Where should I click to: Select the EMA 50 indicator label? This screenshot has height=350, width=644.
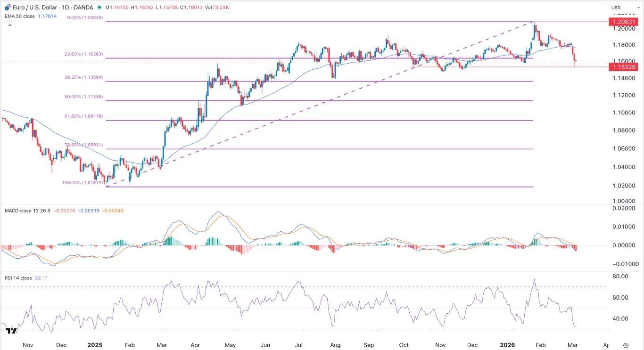click(19, 16)
